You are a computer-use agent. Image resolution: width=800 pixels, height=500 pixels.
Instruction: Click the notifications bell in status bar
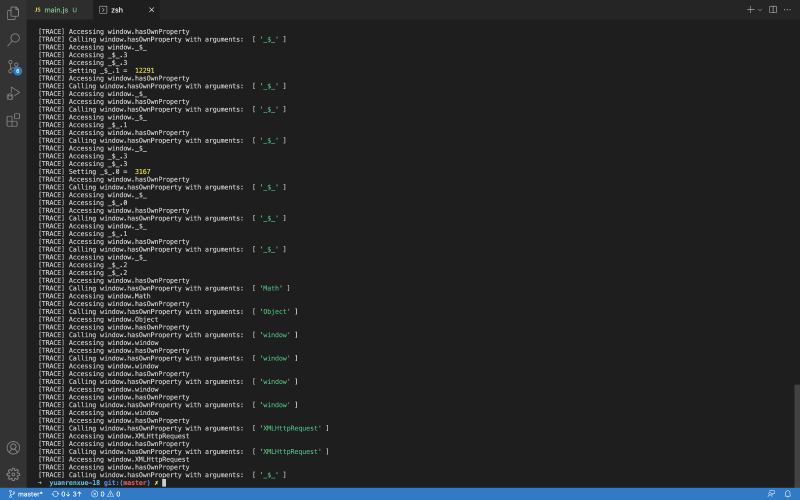coord(789,494)
